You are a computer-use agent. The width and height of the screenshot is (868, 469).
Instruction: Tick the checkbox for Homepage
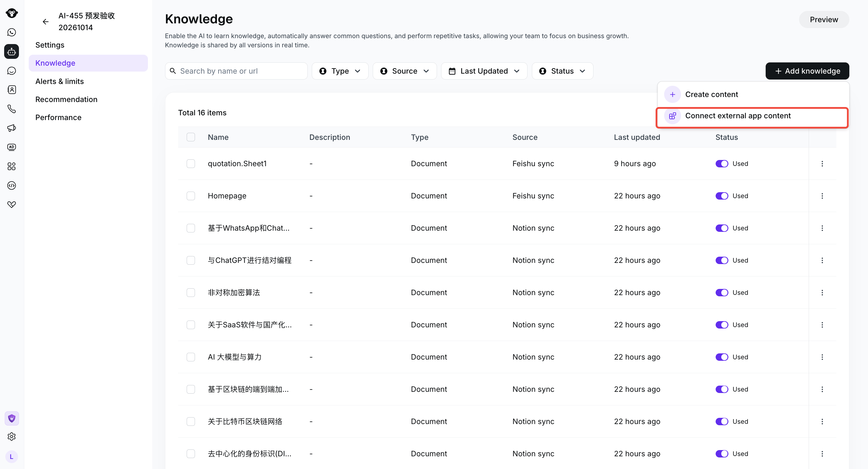point(191,196)
